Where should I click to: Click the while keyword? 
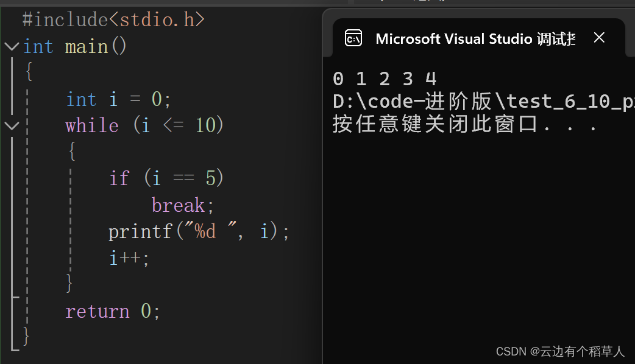click(x=92, y=125)
